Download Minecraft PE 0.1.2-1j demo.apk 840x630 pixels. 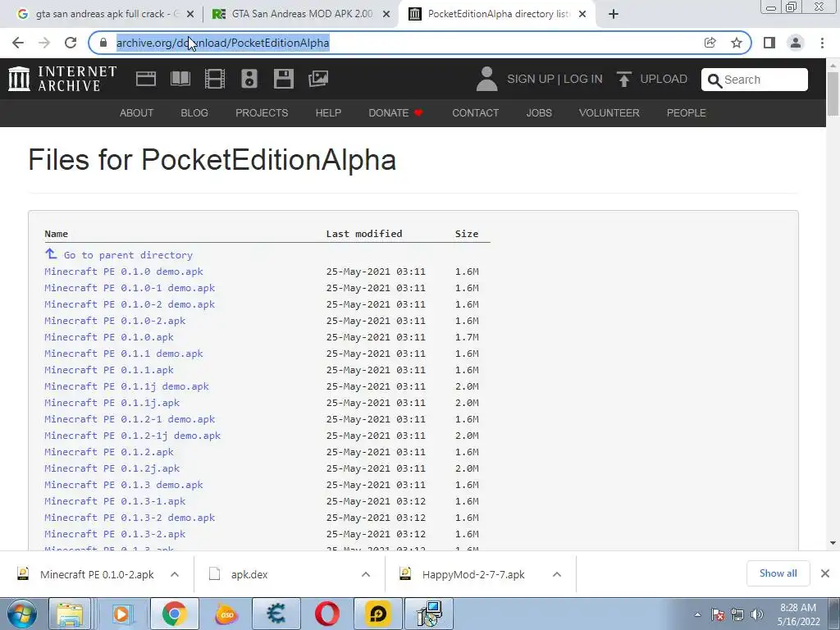pos(132,436)
